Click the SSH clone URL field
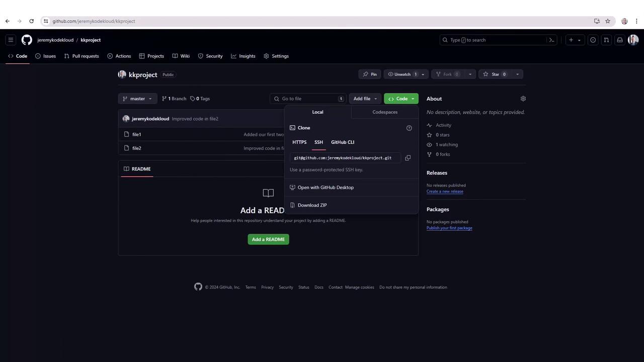The image size is (644, 362). coord(345,158)
